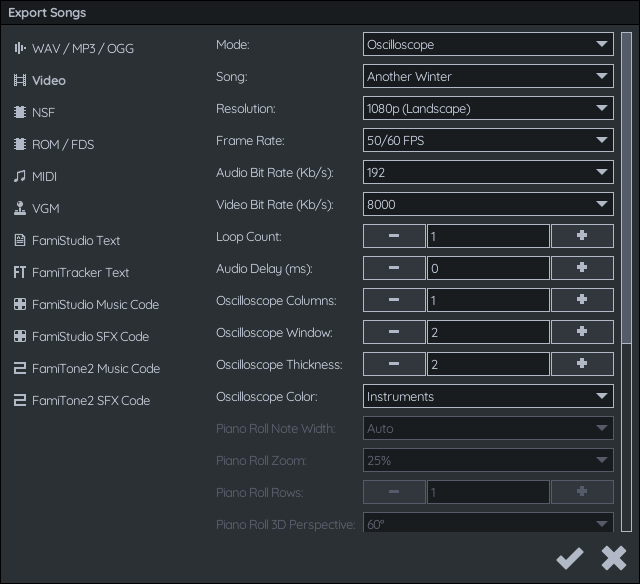Click the Piano Roll Rows plus button

pyautogui.click(x=582, y=492)
